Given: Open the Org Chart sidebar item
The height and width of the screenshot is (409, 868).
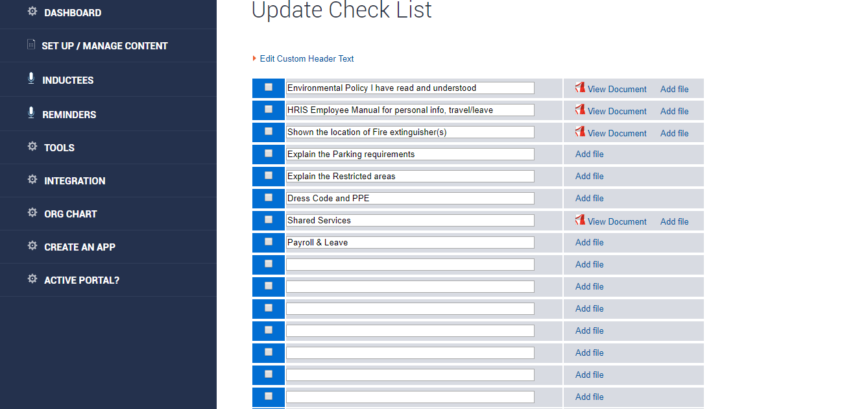Looking at the screenshot, I should (70, 214).
